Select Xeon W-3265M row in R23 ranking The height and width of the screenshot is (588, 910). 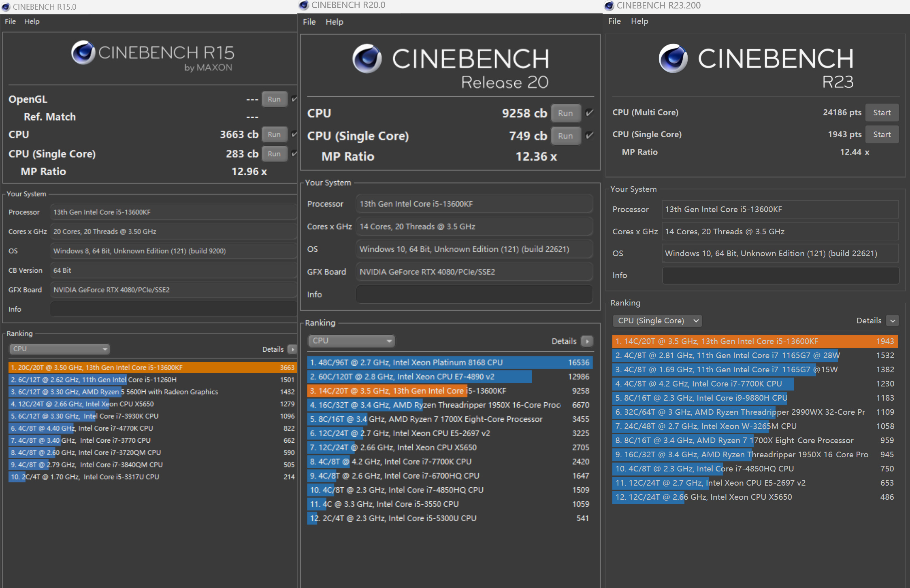(755, 426)
